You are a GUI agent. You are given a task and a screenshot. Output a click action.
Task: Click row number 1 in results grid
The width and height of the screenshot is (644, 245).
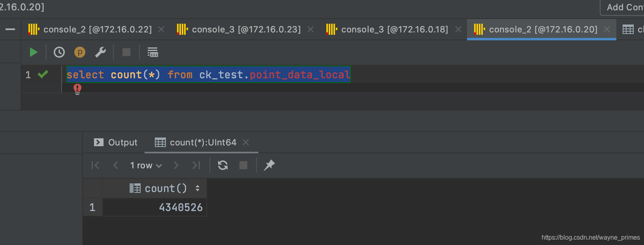[92, 207]
